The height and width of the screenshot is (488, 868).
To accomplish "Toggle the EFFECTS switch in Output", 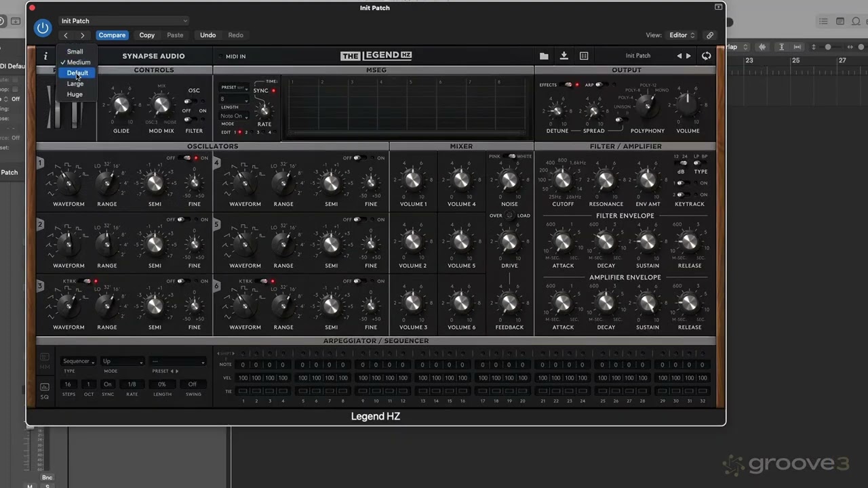I will coord(567,85).
